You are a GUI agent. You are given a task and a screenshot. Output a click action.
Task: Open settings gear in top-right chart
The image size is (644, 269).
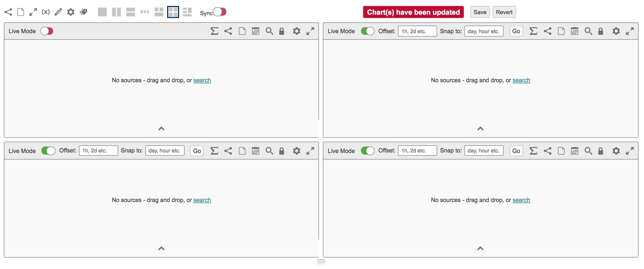(616, 31)
